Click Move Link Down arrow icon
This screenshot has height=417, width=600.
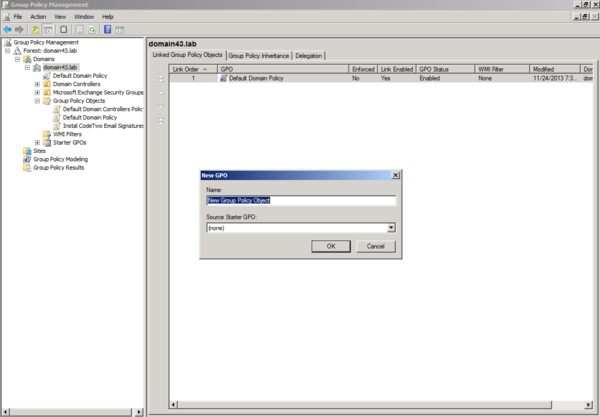pyautogui.click(x=161, y=107)
